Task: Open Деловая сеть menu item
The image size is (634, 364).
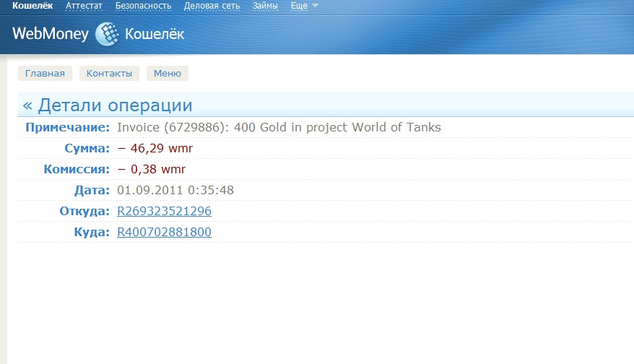Action: (212, 6)
